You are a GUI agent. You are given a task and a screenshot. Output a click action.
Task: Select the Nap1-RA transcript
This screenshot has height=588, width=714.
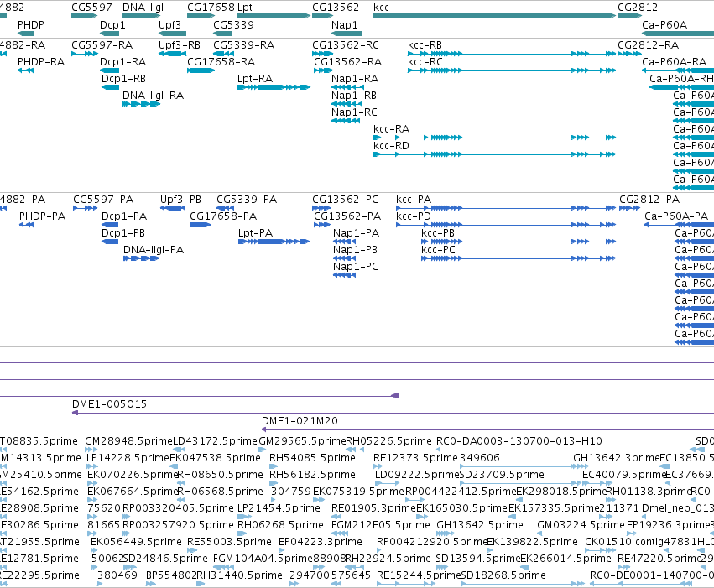(x=347, y=87)
